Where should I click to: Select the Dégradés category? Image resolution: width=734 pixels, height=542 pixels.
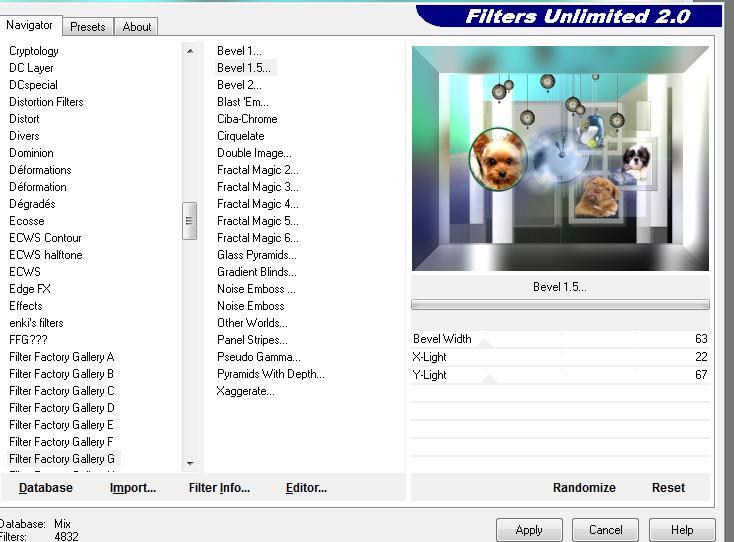coord(32,204)
